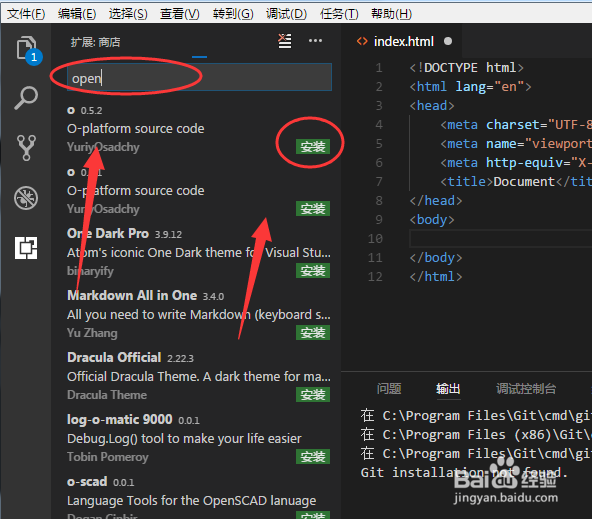Screen dimensions: 592x519
Task: Clear extension search results icon
Action: [285, 41]
